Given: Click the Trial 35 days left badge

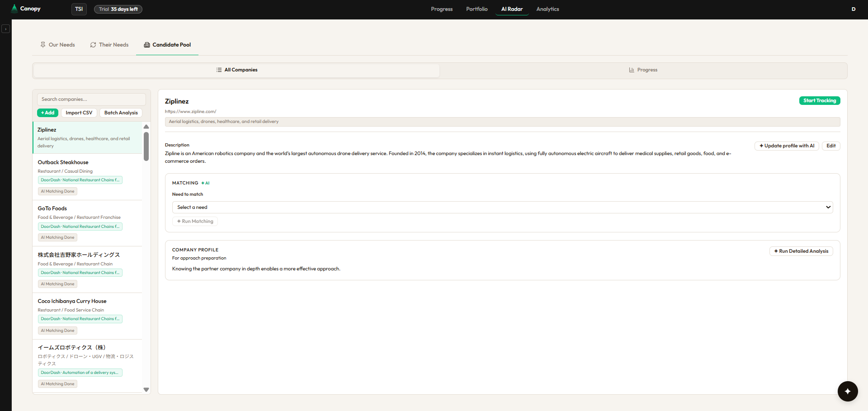Looking at the screenshot, I should pos(118,9).
